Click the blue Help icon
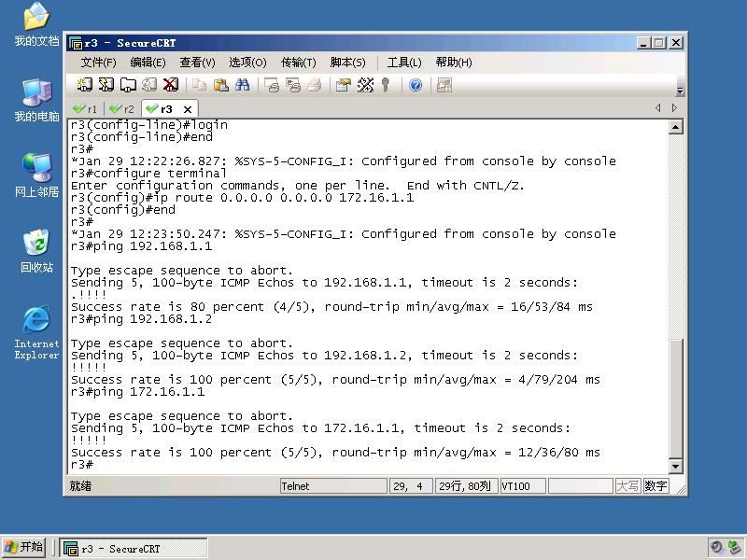Viewport: 747px width, 560px height. click(x=416, y=85)
